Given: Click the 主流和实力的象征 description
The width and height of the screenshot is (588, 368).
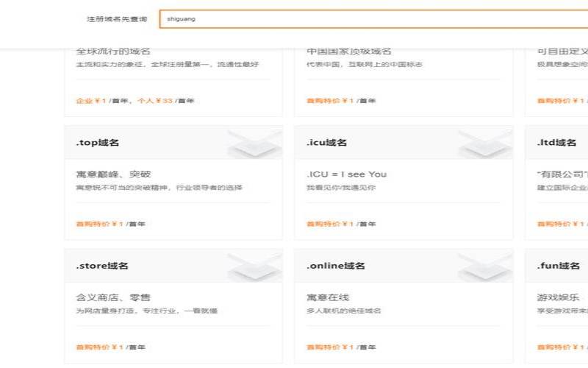Looking at the screenshot, I should click(x=168, y=64).
